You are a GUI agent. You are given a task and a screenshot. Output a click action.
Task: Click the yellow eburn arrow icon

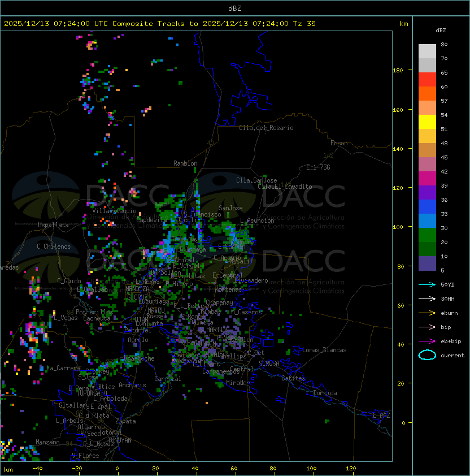[427, 313]
